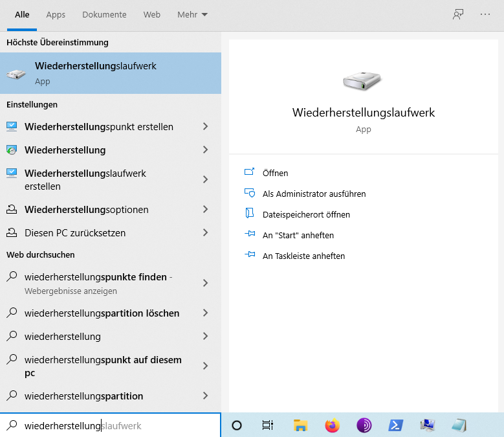Choose Dateispeicherort öffnen

pyautogui.click(x=306, y=214)
